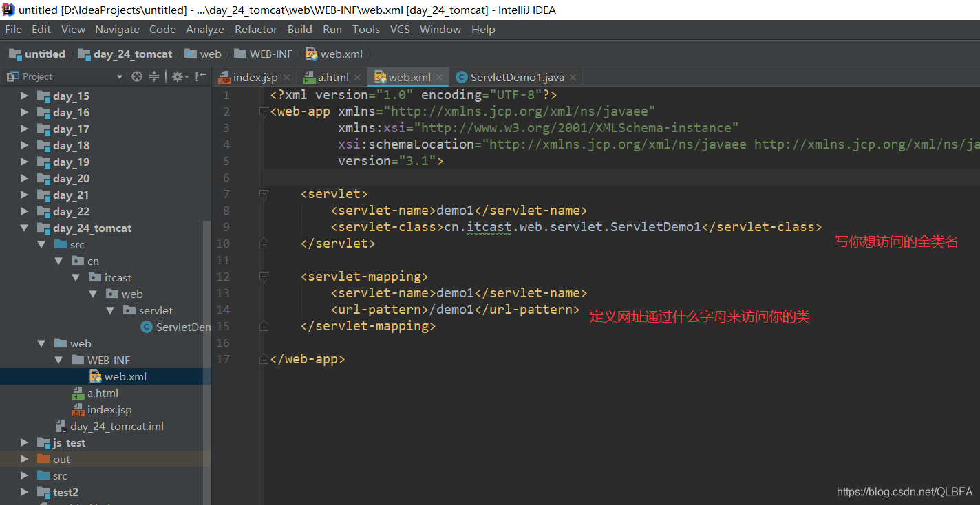Screen dimensions: 980x505
Task: Open the Refactor menu
Action: [255, 29]
